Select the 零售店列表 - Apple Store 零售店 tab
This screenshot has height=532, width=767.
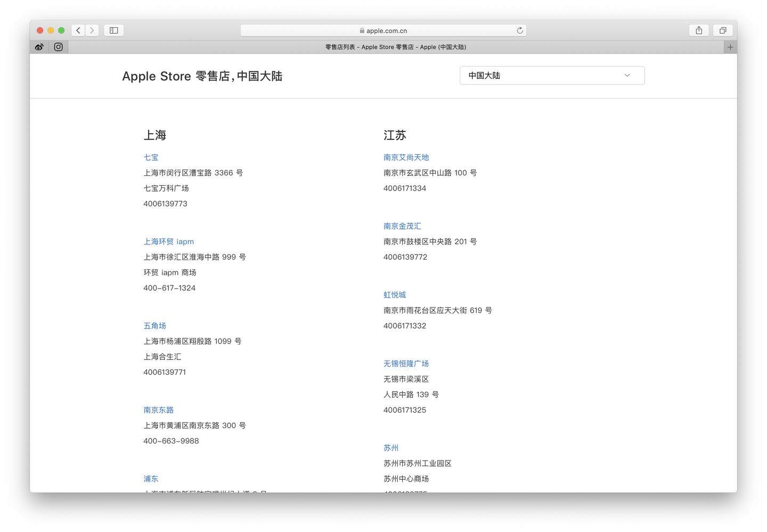(x=396, y=47)
